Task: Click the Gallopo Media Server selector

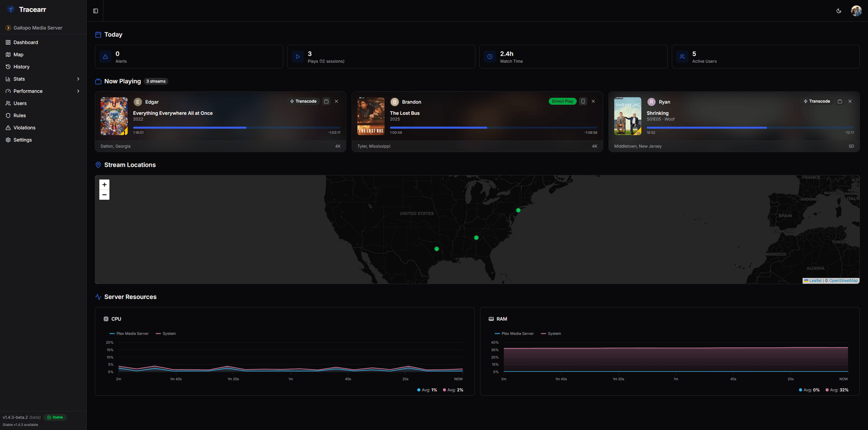Action: 38,28
